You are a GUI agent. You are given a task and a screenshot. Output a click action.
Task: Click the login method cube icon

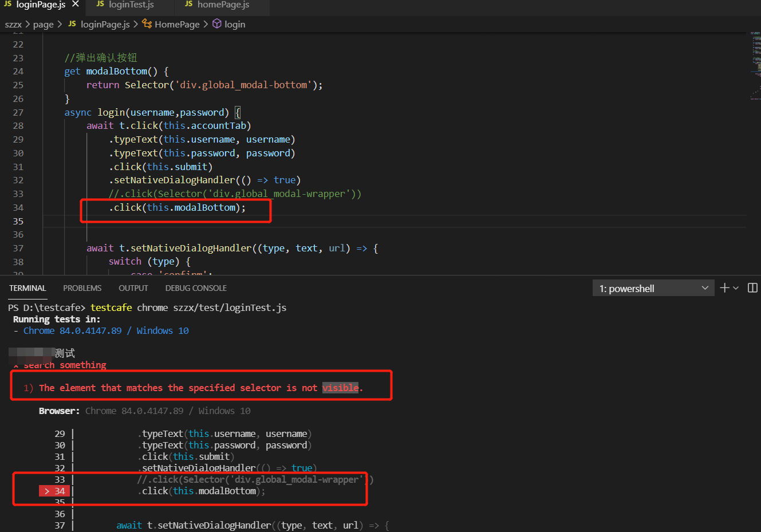pyautogui.click(x=217, y=24)
